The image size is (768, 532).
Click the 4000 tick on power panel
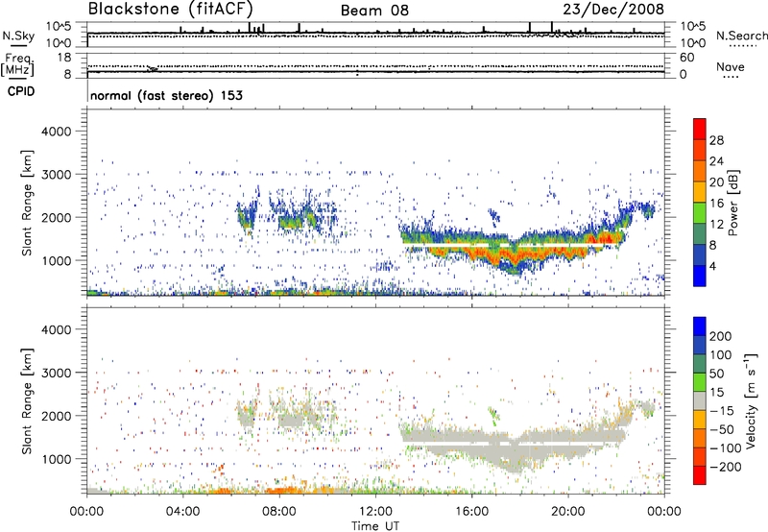tap(57, 132)
